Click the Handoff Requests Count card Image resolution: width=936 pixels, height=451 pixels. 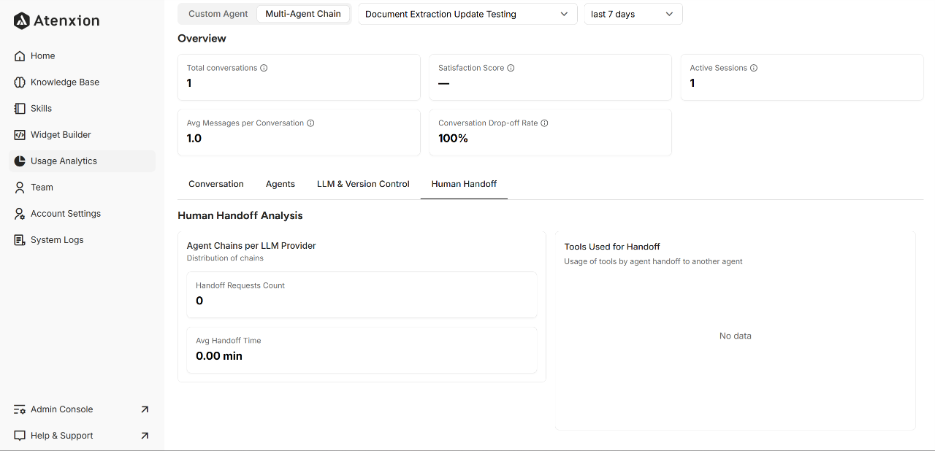point(362,295)
